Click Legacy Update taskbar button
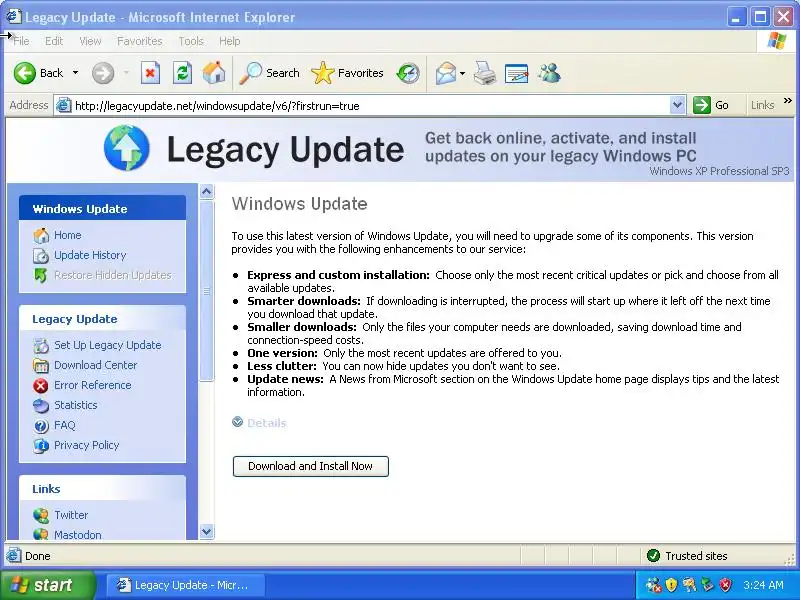 186,585
